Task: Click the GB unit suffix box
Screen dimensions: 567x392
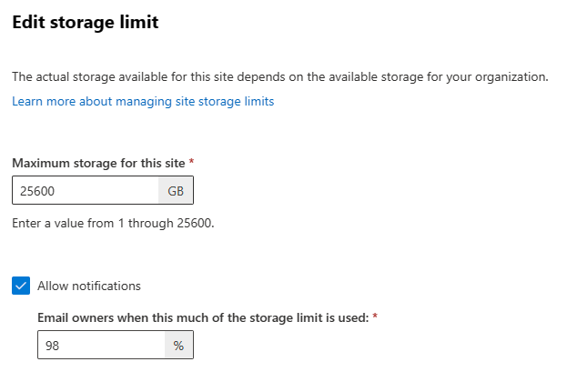Action: click(176, 190)
